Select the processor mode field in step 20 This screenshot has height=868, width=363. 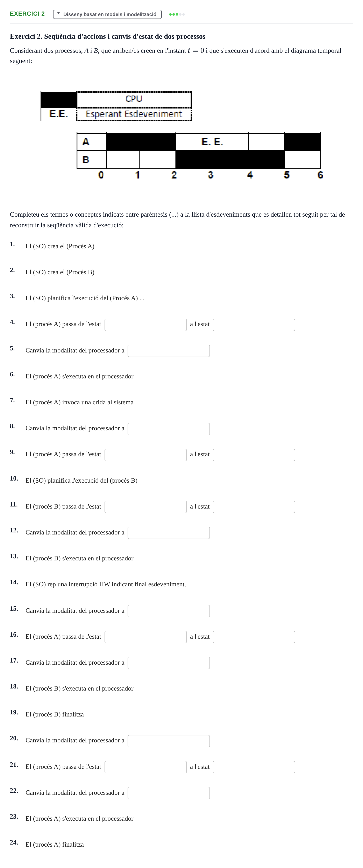[x=169, y=741]
